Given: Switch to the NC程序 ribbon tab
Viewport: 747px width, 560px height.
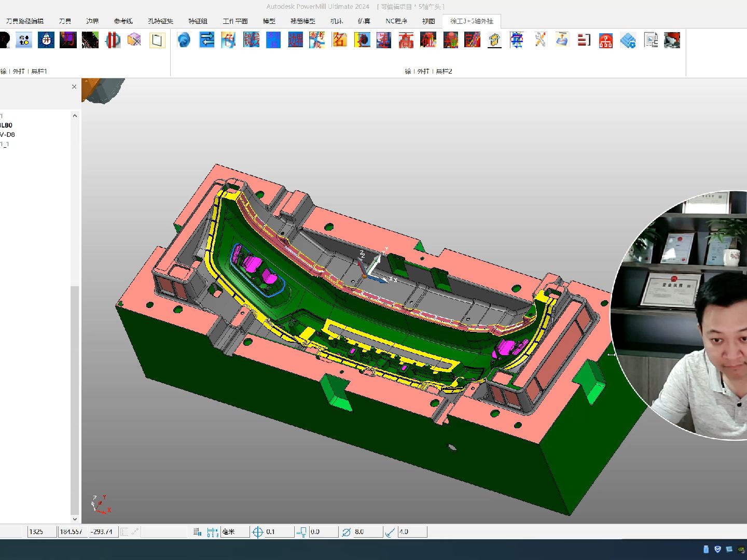Looking at the screenshot, I should [x=396, y=21].
